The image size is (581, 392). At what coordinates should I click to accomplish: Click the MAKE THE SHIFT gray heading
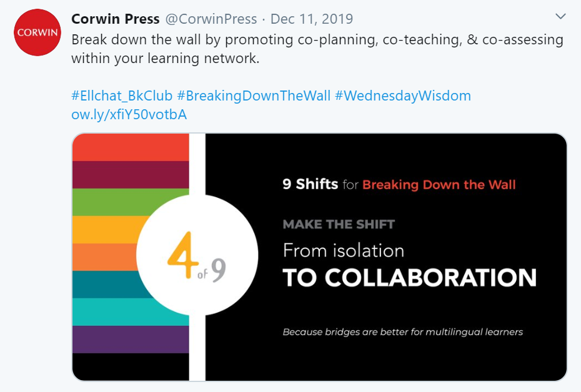click(x=339, y=224)
